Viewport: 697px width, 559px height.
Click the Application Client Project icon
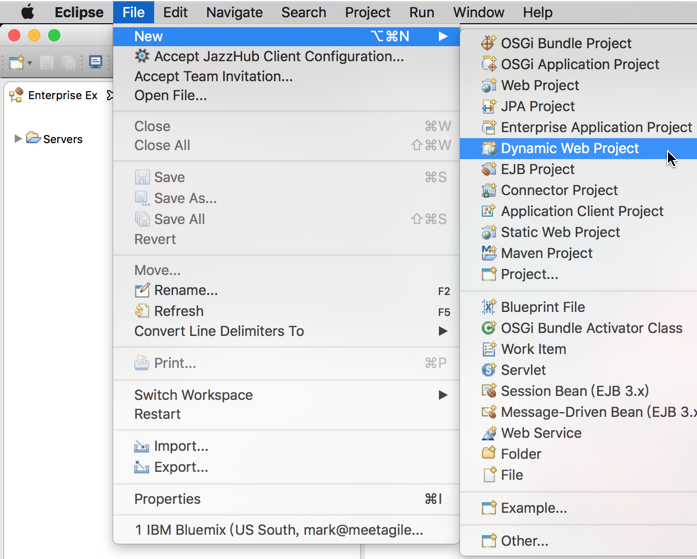pyautogui.click(x=489, y=211)
